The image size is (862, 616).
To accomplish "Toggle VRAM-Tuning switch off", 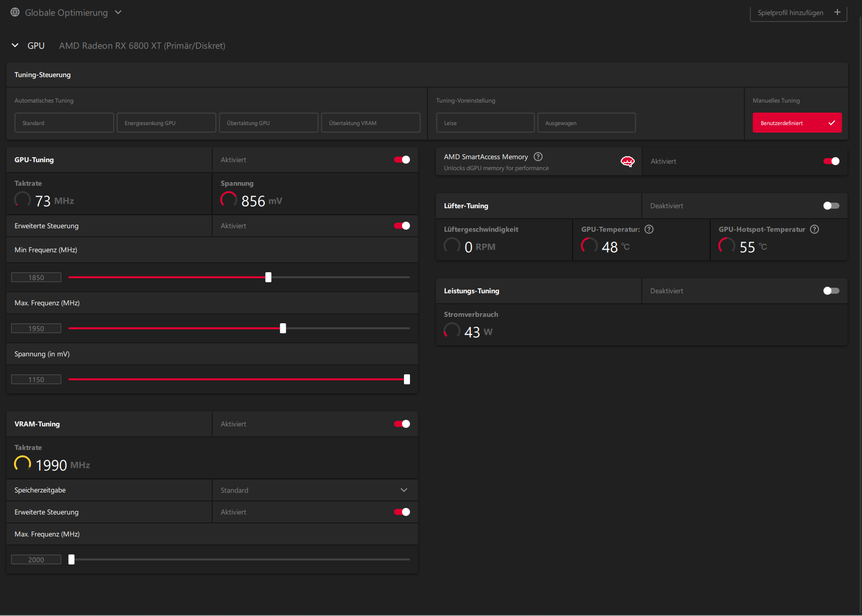I will pos(402,424).
